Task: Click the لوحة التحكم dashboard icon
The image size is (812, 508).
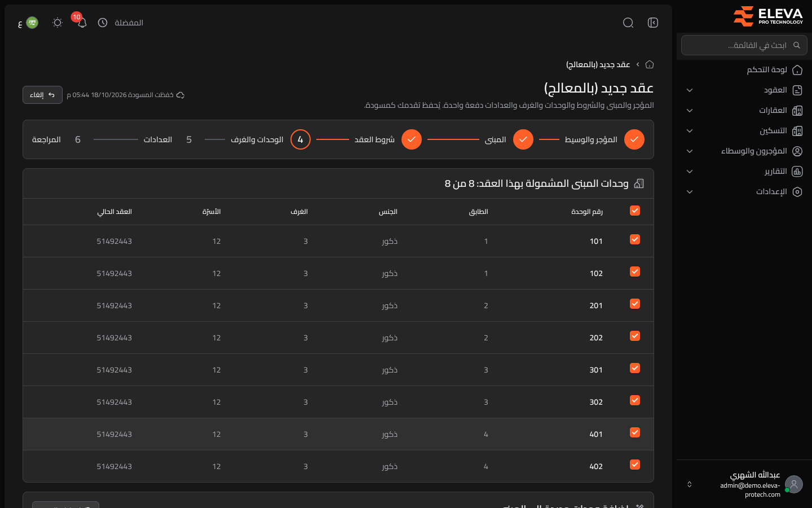Action: point(797,70)
